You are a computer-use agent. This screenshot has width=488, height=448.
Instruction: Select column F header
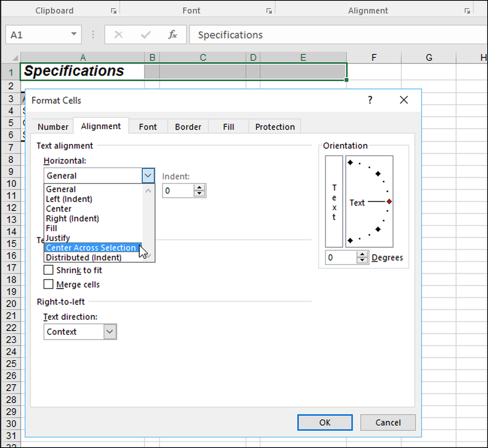374,58
